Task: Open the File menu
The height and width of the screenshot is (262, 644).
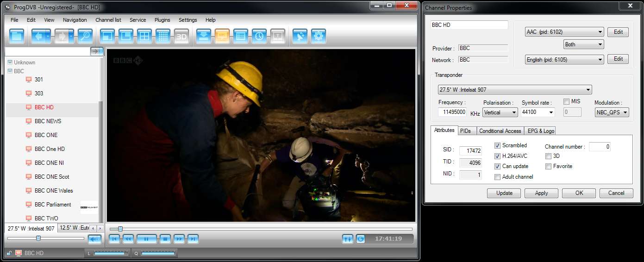Action: click(x=14, y=20)
